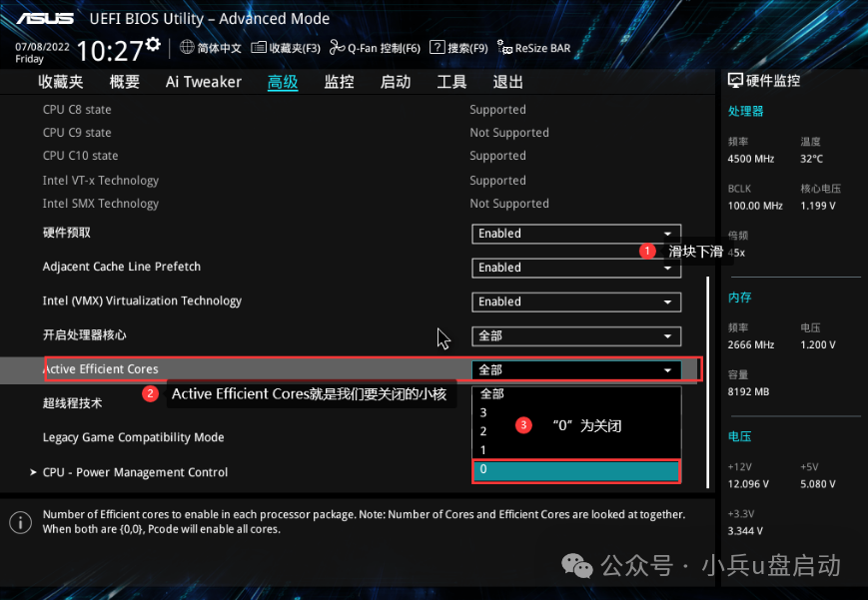The image size is (868, 600).
Task: Click the 处理器 section heading
Action: point(745,111)
